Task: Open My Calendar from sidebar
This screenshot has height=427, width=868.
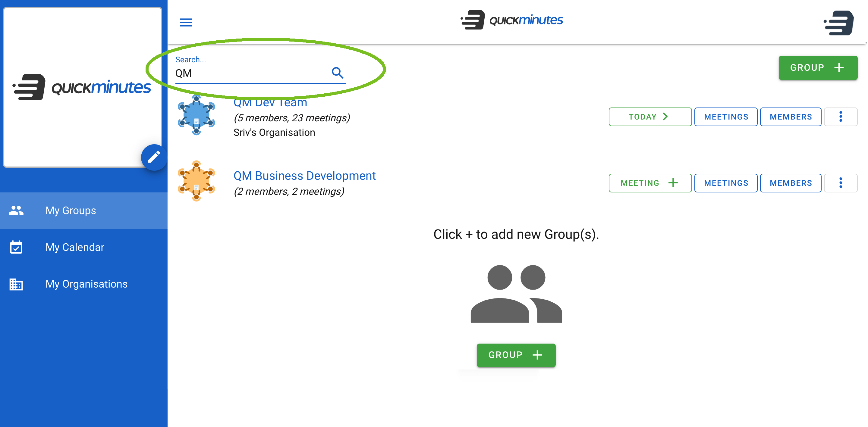Action: tap(83, 247)
